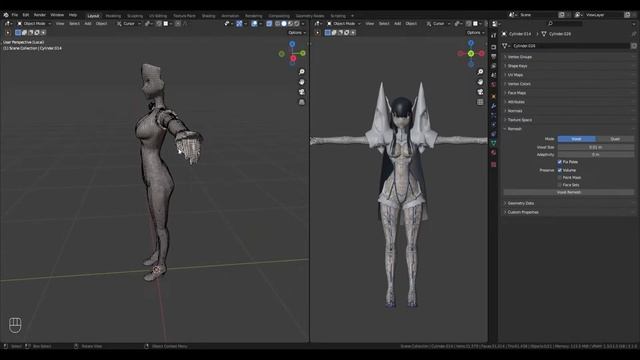Toggle camera view icon in right viewport
This screenshot has height=360, width=640.
[x=480, y=92]
